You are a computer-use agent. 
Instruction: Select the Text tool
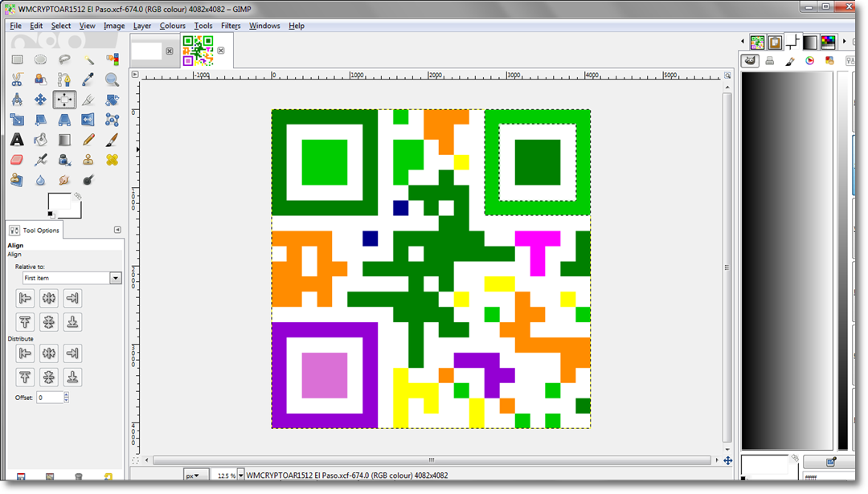click(x=17, y=140)
